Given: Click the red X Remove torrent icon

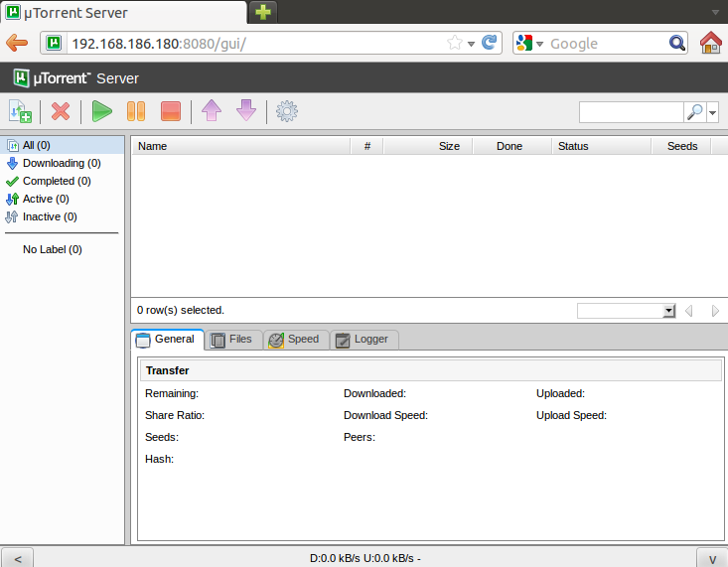Looking at the screenshot, I should [x=61, y=111].
